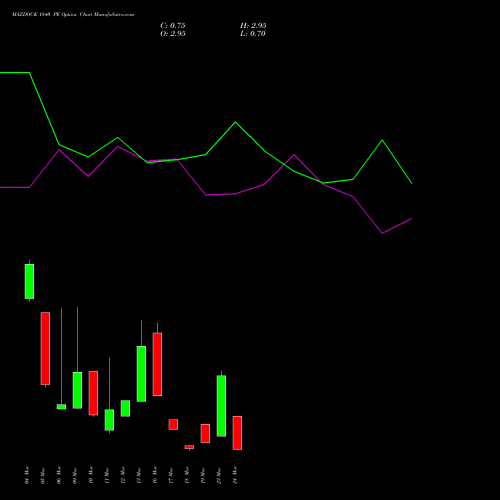Viewport: 500px width, 500px height.
Task: Select the red candlestick for 10 Mar
Action: pos(93,393)
